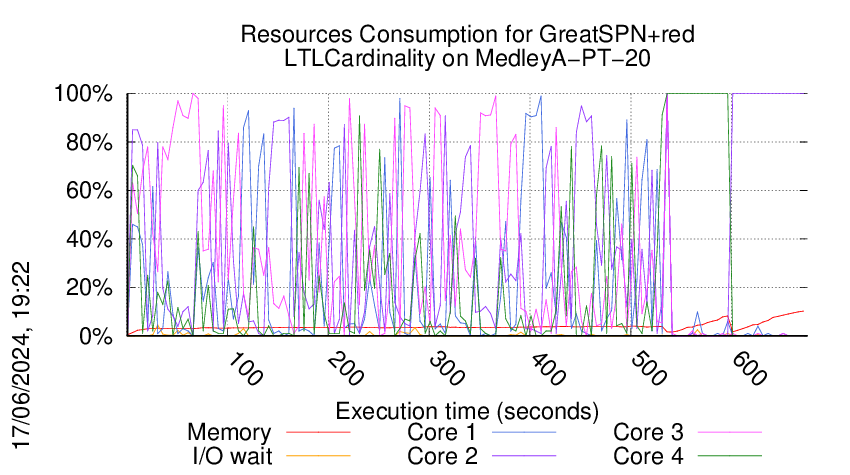Click the Core 2 legend label
850x475 pixels.
click(x=442, y=456)
